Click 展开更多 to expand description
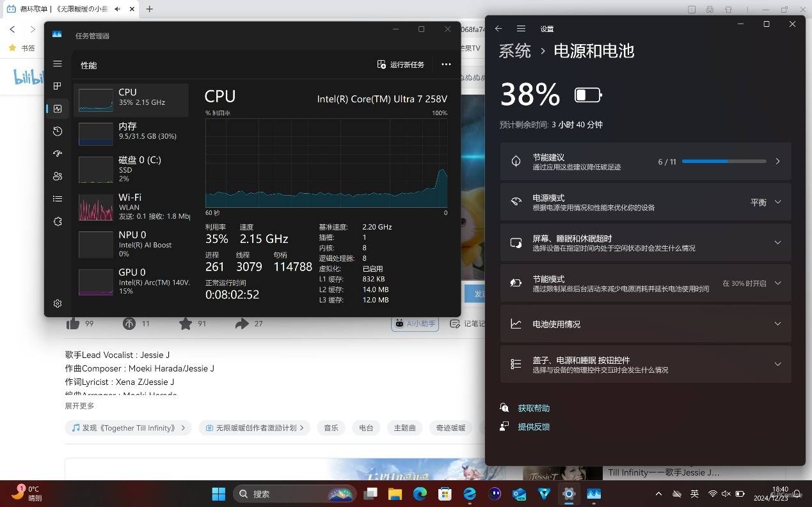Viewport: 812px width, 507px height. (79, 406)
